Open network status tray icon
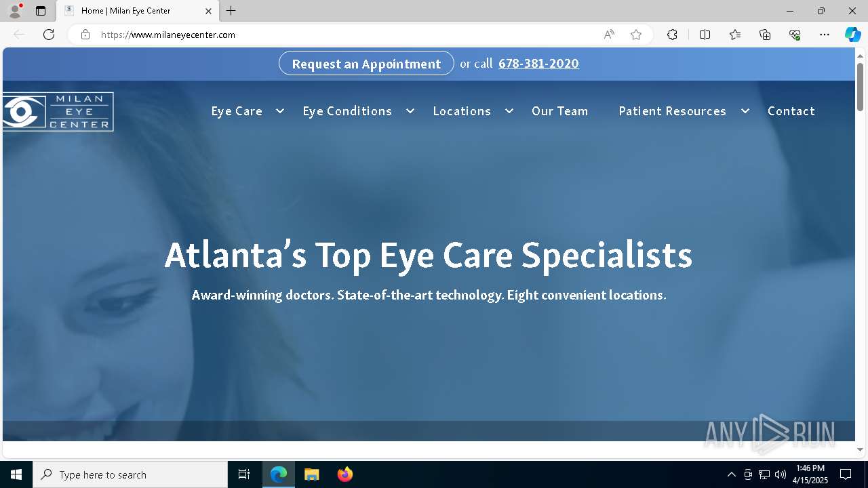 point(764,474)
